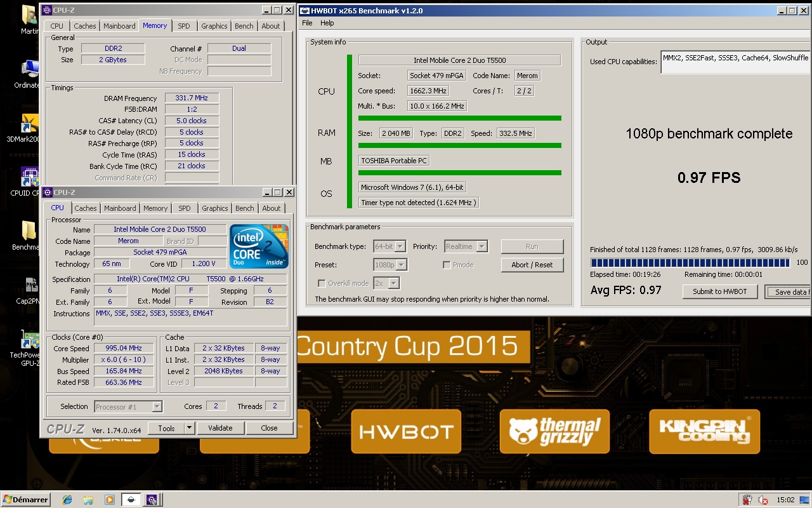
Task: Click the Core Speed 995.04 MHz value
Action: pyautogui.click(x=124, y=348)
